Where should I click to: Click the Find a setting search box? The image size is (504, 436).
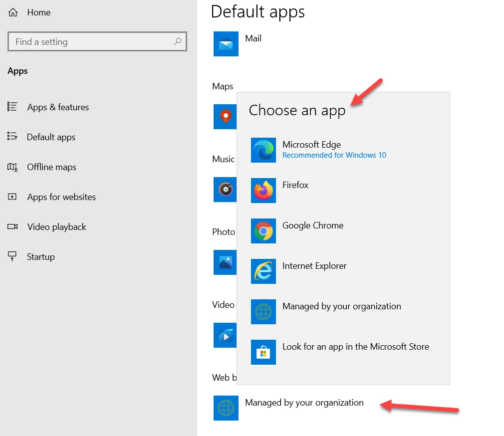click(97, 41)
